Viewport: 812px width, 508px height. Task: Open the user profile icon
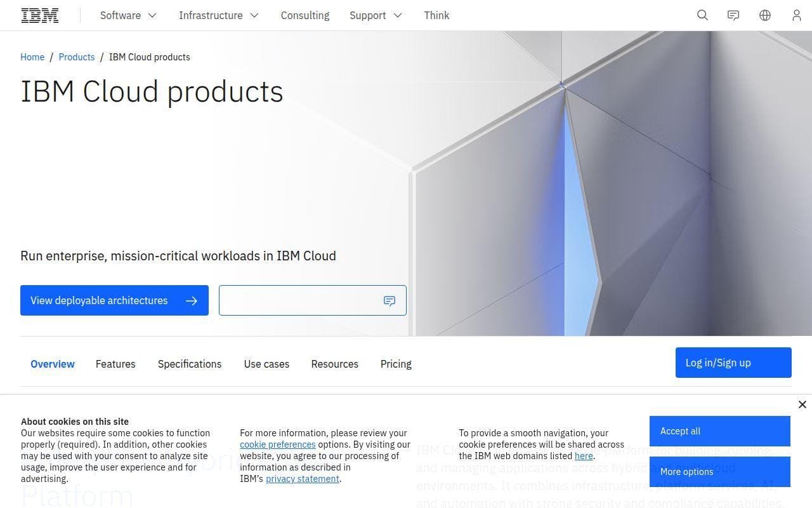(797, 15)
